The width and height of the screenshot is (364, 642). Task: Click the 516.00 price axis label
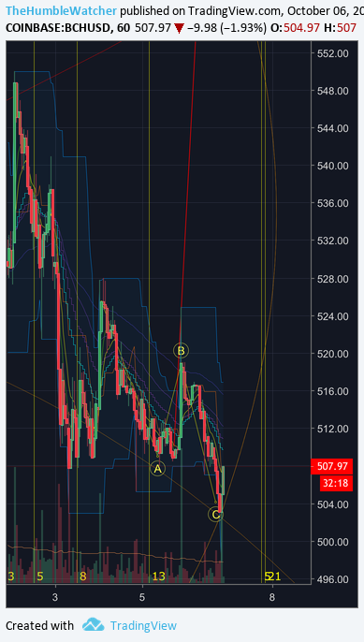tap(333, 391)
